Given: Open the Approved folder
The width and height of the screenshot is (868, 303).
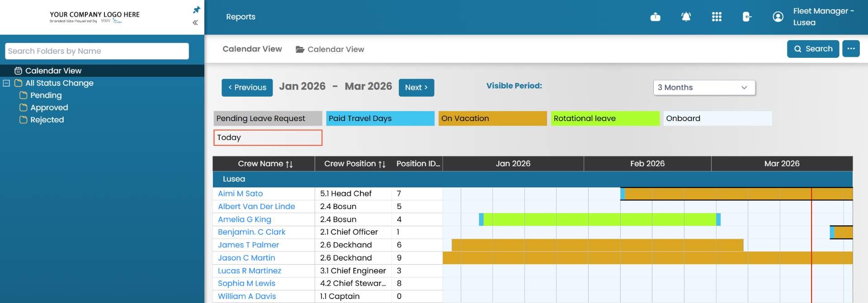Looking at the screenshot, I should coord(49,107).
